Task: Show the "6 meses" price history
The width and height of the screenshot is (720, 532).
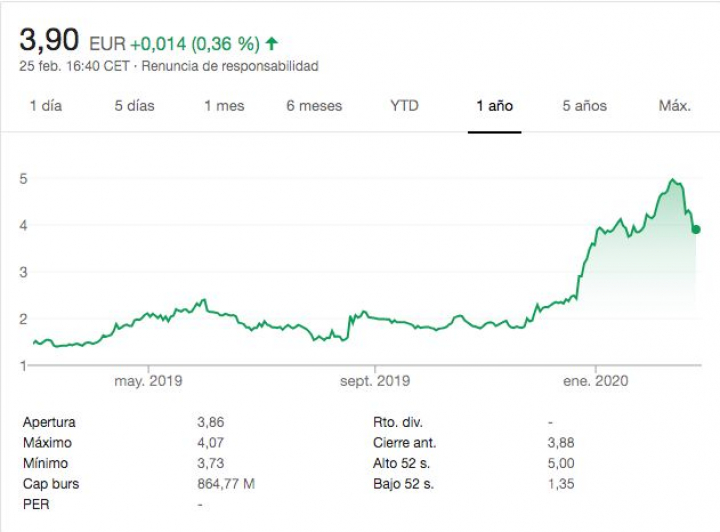Action: pyautogui.click(x=314, y=106)
